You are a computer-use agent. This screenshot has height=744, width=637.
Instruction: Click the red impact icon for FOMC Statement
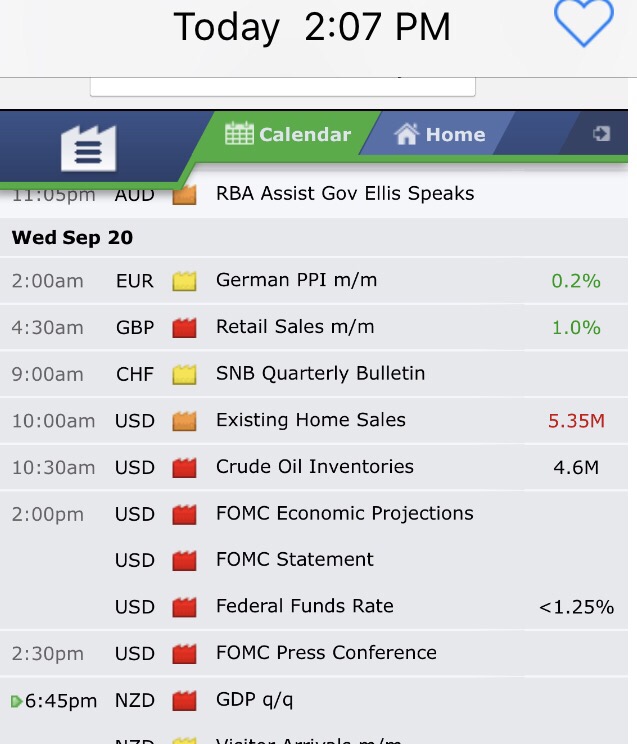pyautogui.click(x=184, y=560)
